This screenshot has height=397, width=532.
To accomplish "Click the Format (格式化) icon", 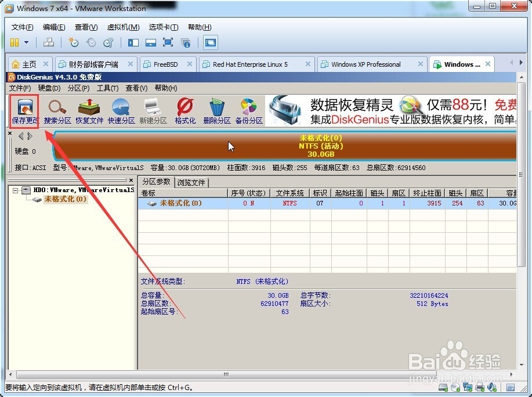I will pos(185,111).
